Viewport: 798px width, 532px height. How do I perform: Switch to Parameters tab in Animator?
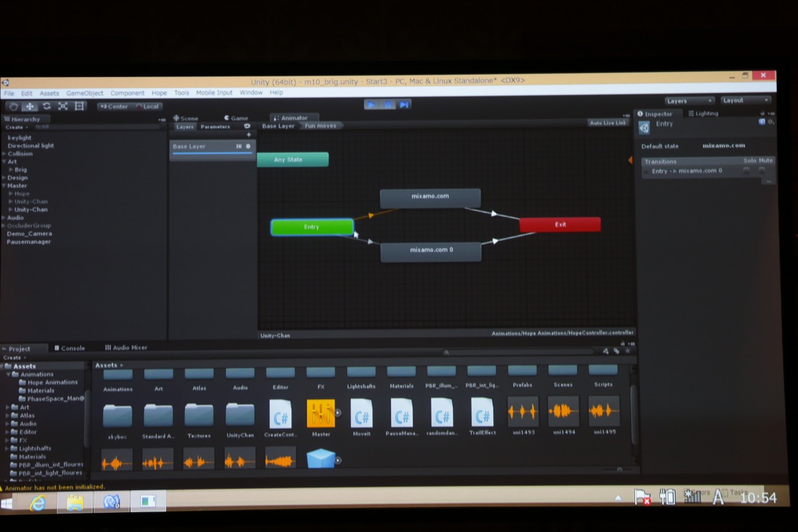click(215, 126)
